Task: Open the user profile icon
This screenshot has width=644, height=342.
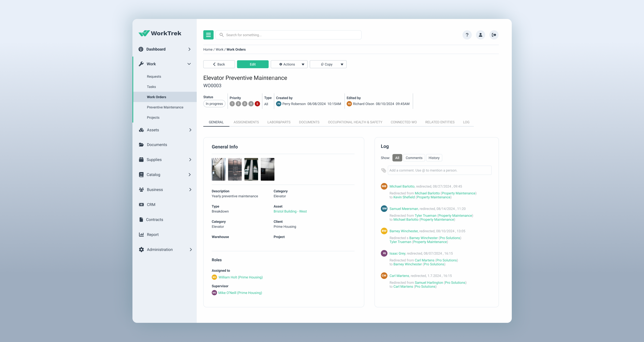Action: [480, 35]
